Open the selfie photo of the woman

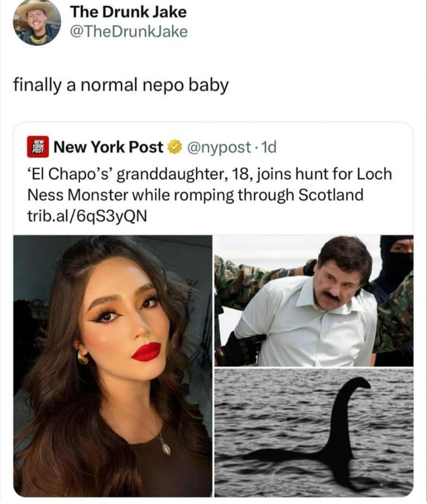(x=113, y=365)
